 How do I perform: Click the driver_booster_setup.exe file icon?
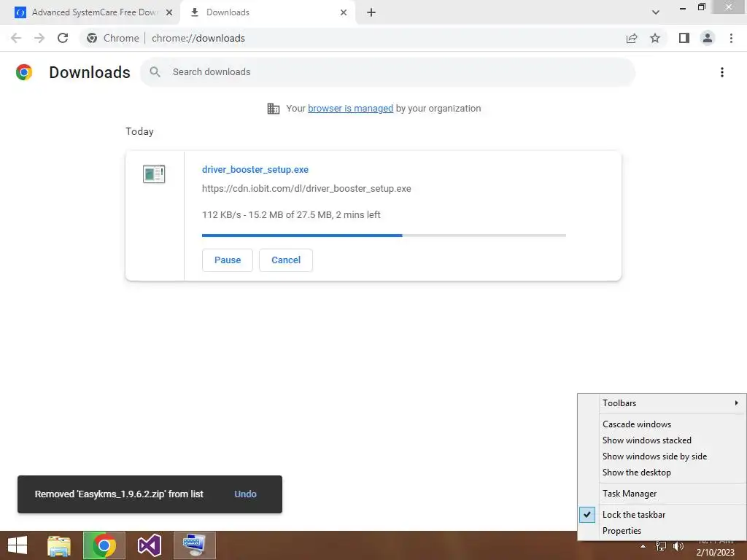pos(154,174)
